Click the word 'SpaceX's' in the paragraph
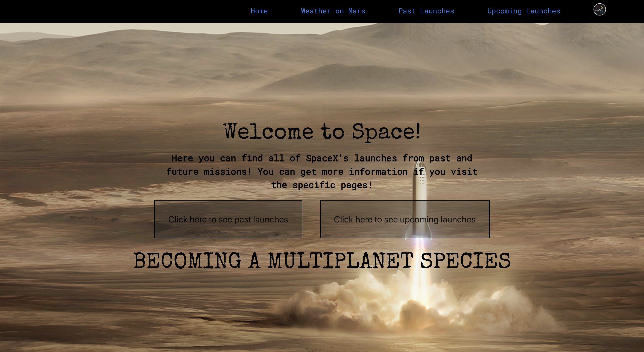 [x=327, y=158]
